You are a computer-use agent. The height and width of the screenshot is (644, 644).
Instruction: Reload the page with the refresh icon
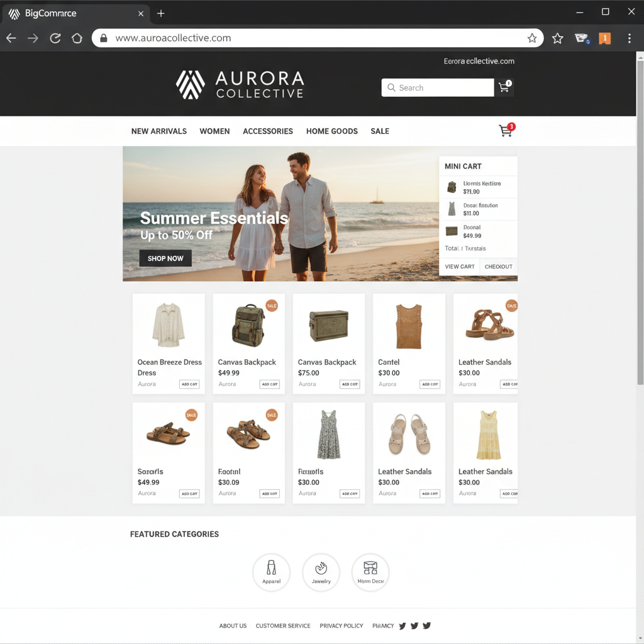click(x=55, y=38)
